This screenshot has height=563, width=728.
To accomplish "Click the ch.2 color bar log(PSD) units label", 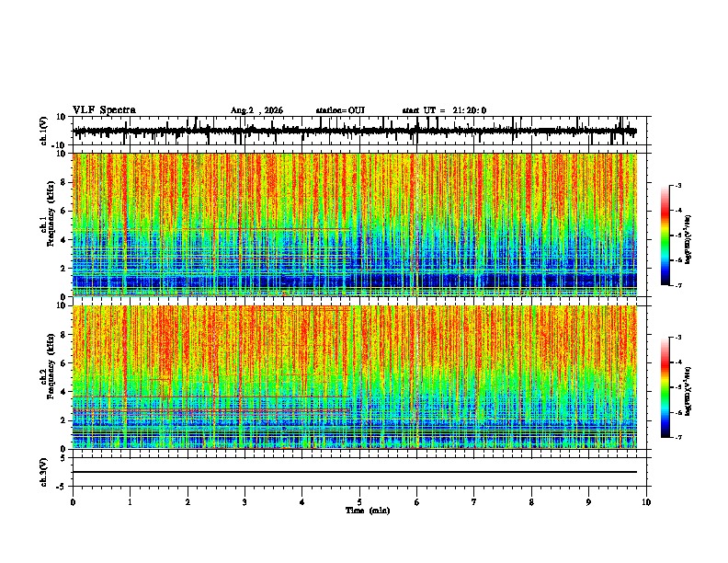I will pyautogui.click(x=688, y=392).
